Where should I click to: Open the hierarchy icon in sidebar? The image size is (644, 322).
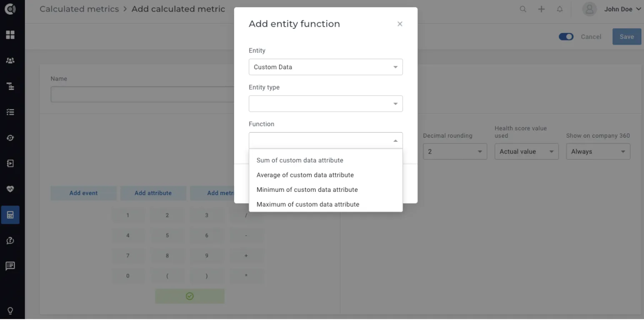click(x=10, y=86)
